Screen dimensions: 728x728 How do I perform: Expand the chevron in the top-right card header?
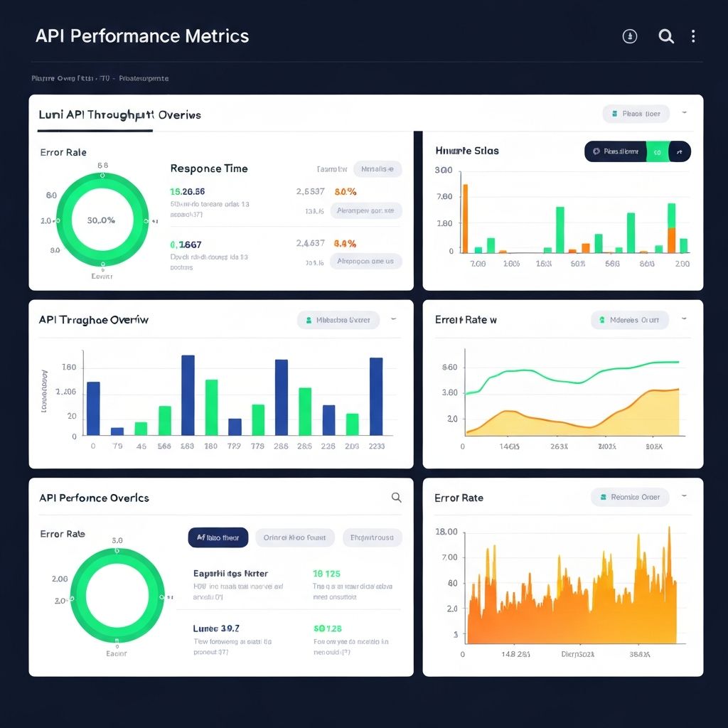click(x=684, y=113)
